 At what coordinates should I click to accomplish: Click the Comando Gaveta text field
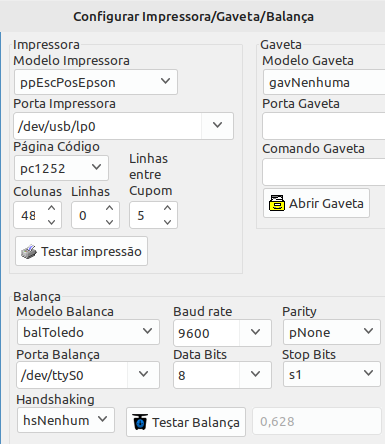(324, 172)
